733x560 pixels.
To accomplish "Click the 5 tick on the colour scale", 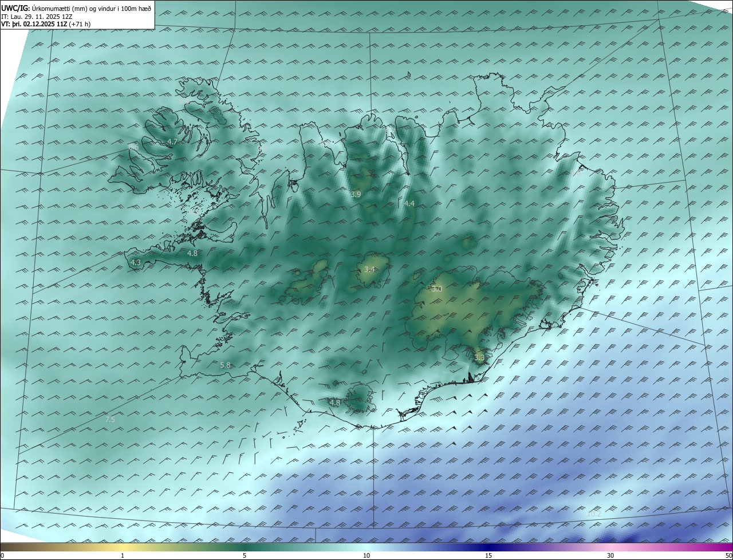I will 245,555.
